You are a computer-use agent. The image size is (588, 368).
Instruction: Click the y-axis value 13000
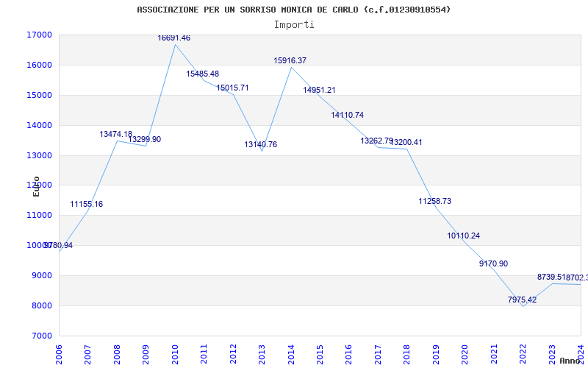39,155
